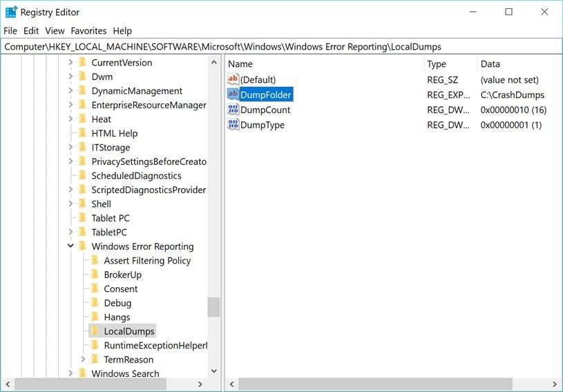This screenshot has width=563, height=392.
Task: Click the DumpCount DWORD value icon
Action: click(233, 110)
